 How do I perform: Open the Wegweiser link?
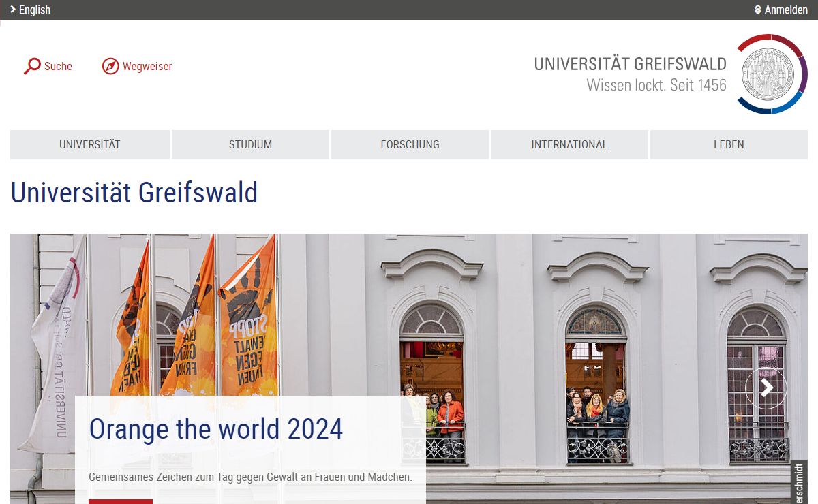click(x=147, y=66)
